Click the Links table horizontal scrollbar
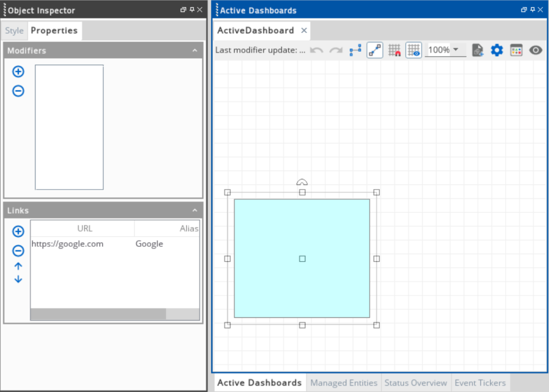The width and height of the screenshot is (549, 392). [98, 314]
